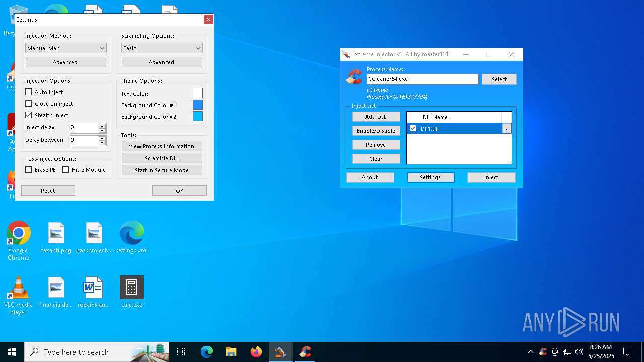Decrease the Inject delay value
644x362 pixels.
click(x=102, y=131)
